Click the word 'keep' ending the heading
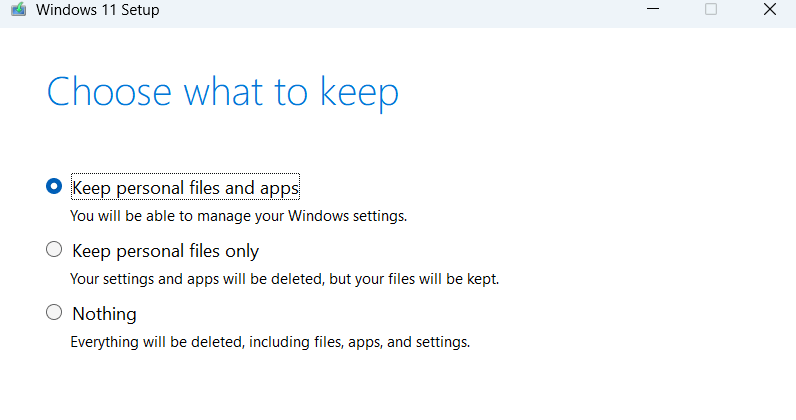The width and height of the screenshot is (796, 420). tap(359, 92)
